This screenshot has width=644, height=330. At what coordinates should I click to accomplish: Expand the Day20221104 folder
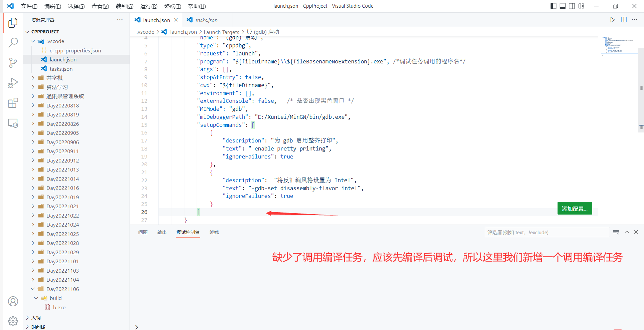pos(76,280)
